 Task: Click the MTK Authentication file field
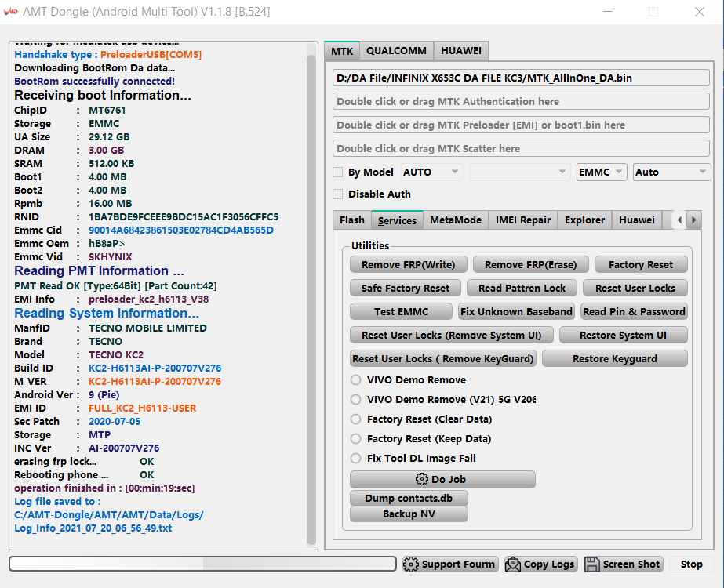coord(521,101)
